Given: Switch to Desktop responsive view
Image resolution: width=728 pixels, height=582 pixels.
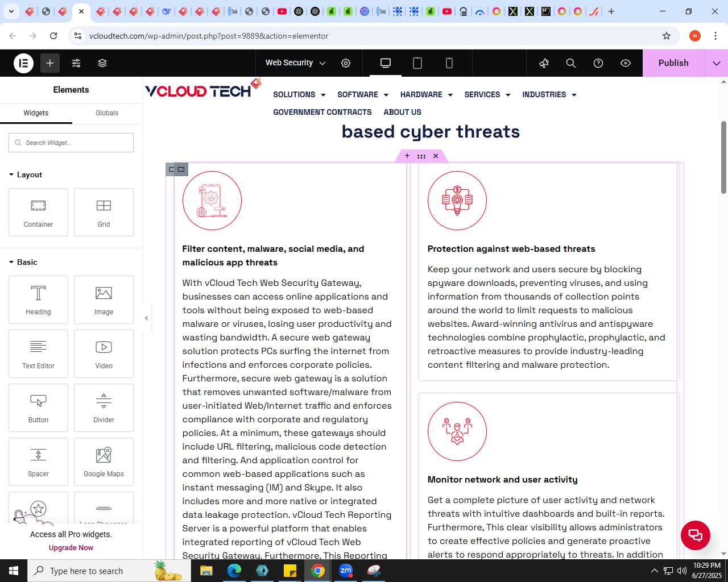Looking at the screenshot, I should click(386, 63).
